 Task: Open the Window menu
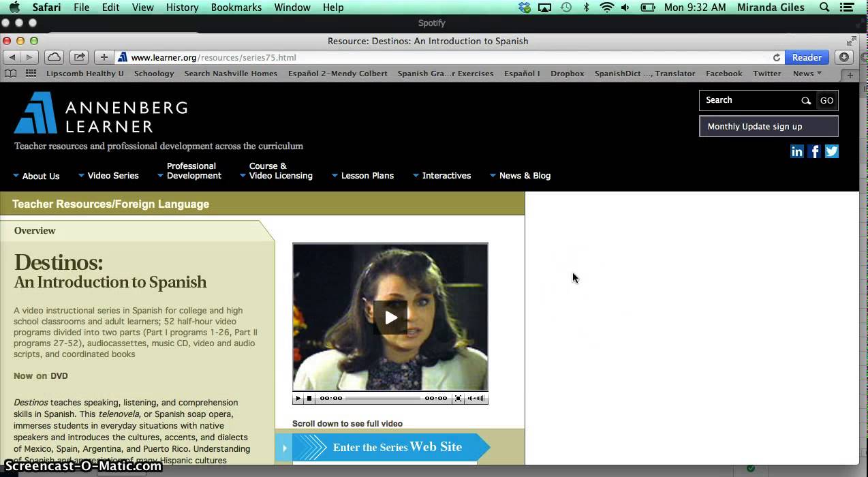click(x=292, y=7)
